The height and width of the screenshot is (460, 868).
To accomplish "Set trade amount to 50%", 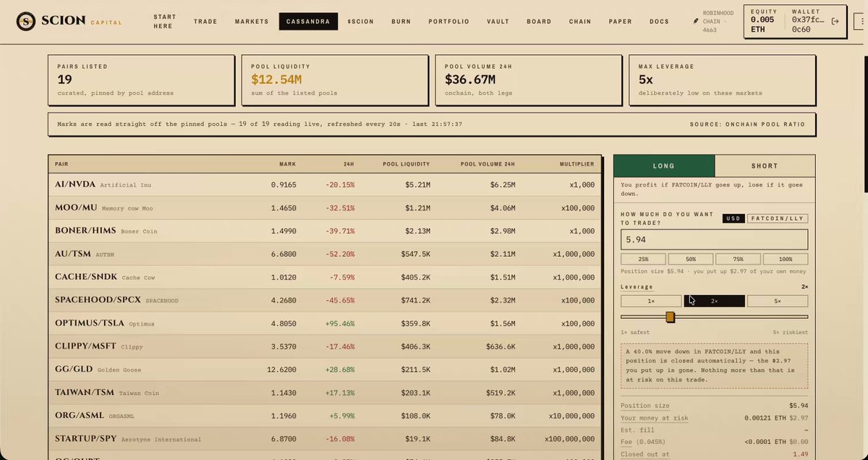I will 691,259.
